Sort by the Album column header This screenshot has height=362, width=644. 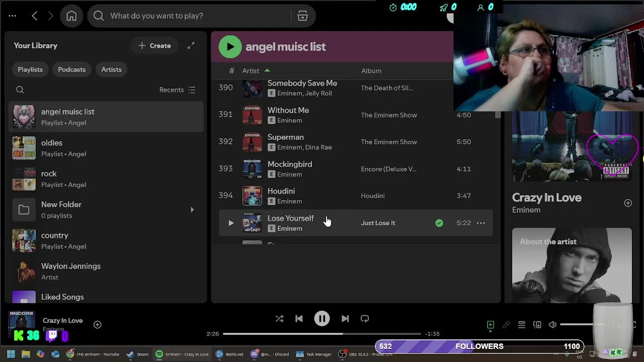click(371, 71)
